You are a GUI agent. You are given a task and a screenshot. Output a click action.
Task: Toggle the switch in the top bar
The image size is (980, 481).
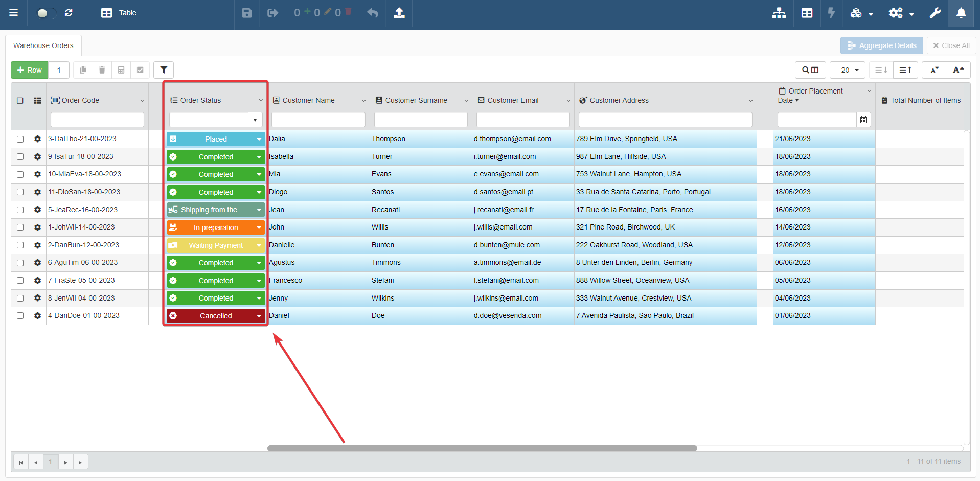click(45, 13)
